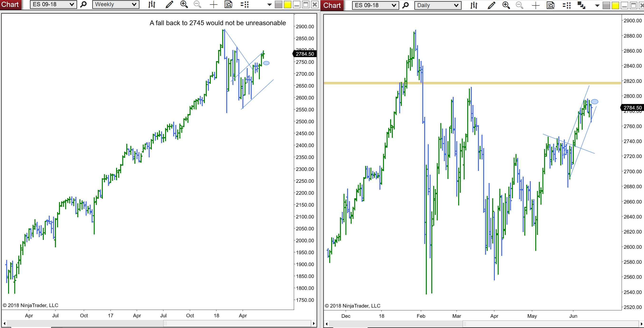Image resolution: width=644 pixels, height=328 pixels.
Task: Click 2820.00 price label on Daily axis
Action: click(633, 81)
